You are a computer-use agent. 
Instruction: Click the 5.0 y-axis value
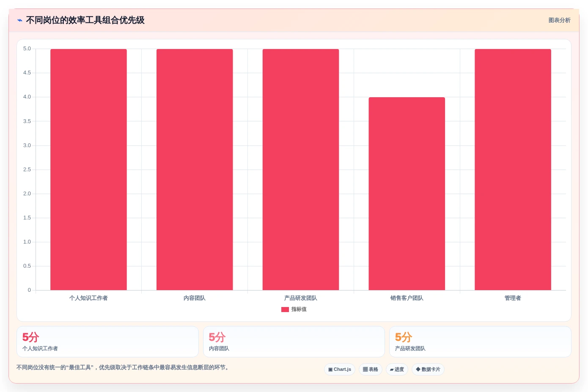[27, 49]
